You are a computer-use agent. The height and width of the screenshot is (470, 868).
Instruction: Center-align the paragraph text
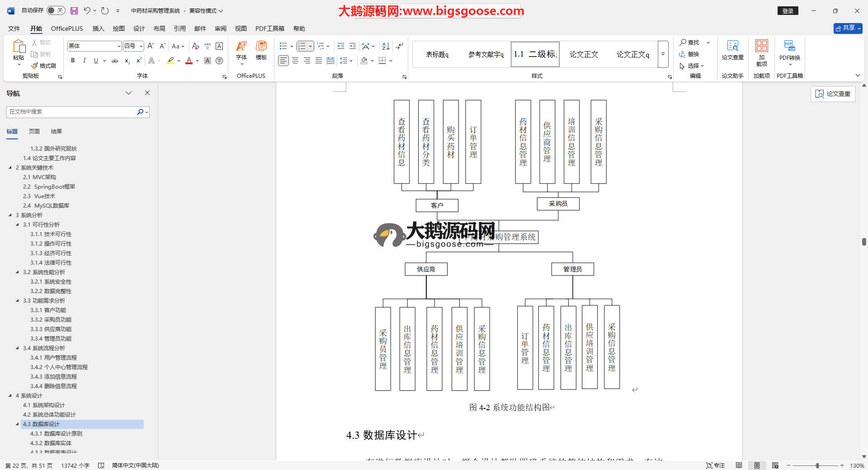coord(295,61)
